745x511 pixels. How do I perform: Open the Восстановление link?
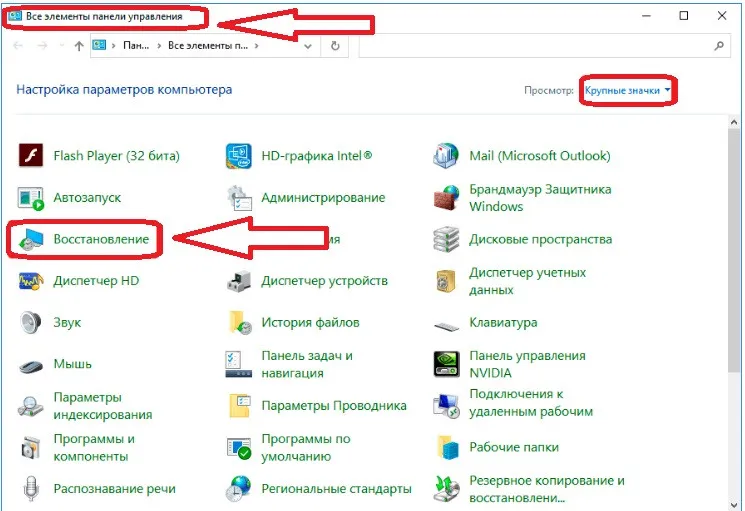coord(100,240)
